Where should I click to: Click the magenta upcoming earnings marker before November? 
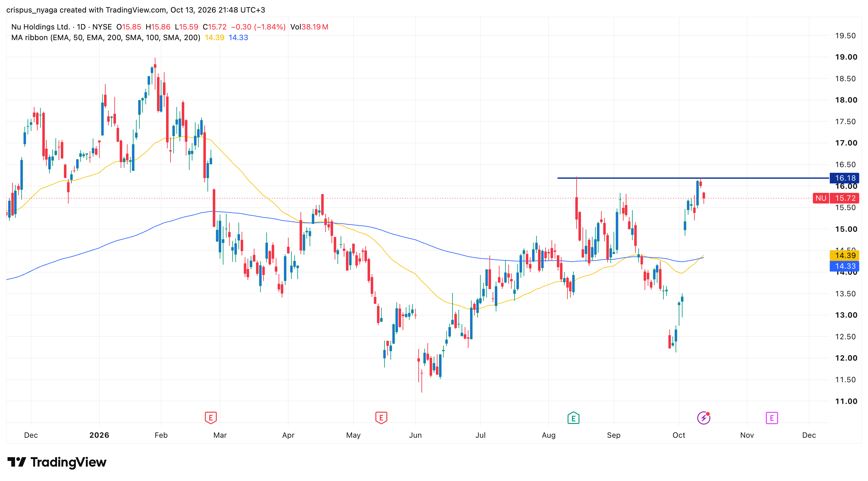(x=771, y=418)
